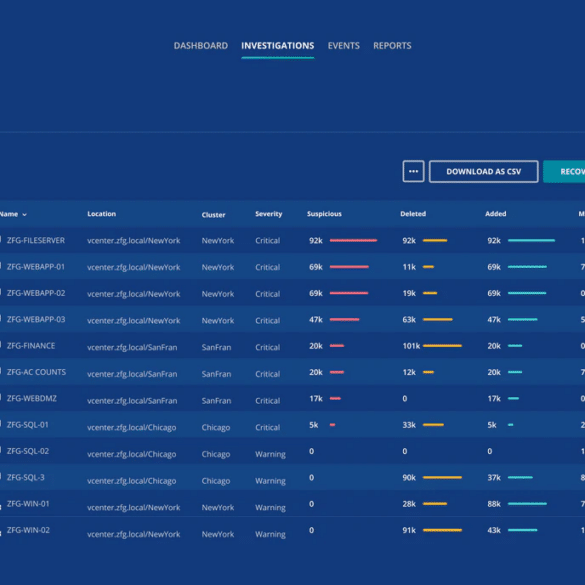The width and height of the screenshot is (585, 585).
Task: Select ZFG-AC COUNTS name cell
Action: [x=36, y=372]
